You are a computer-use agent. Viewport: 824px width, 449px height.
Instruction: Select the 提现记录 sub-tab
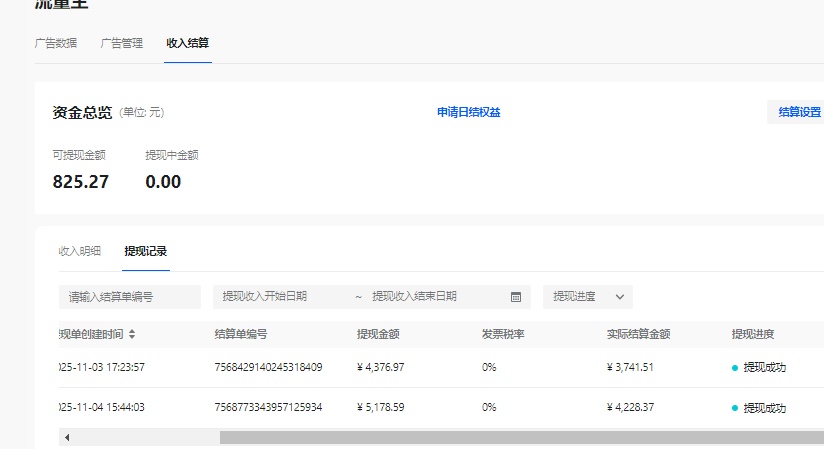pyautogui.click(x=146, y=251)
